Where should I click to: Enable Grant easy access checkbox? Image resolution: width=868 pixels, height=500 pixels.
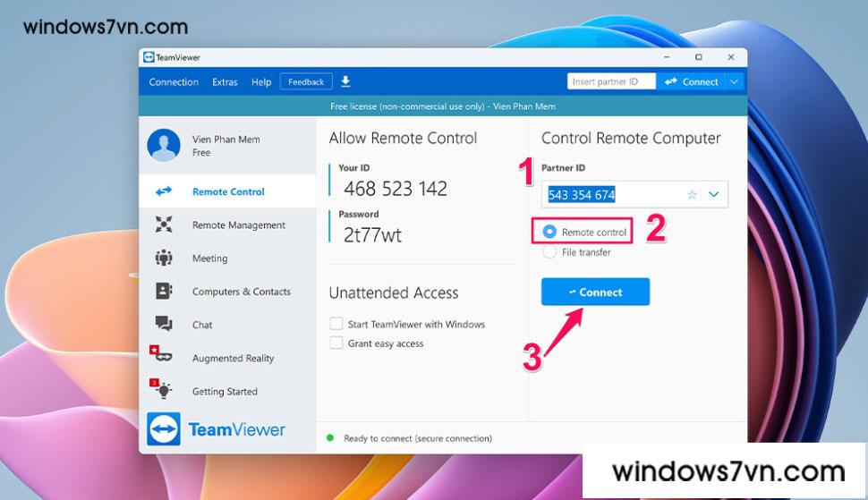pos(336,343)
